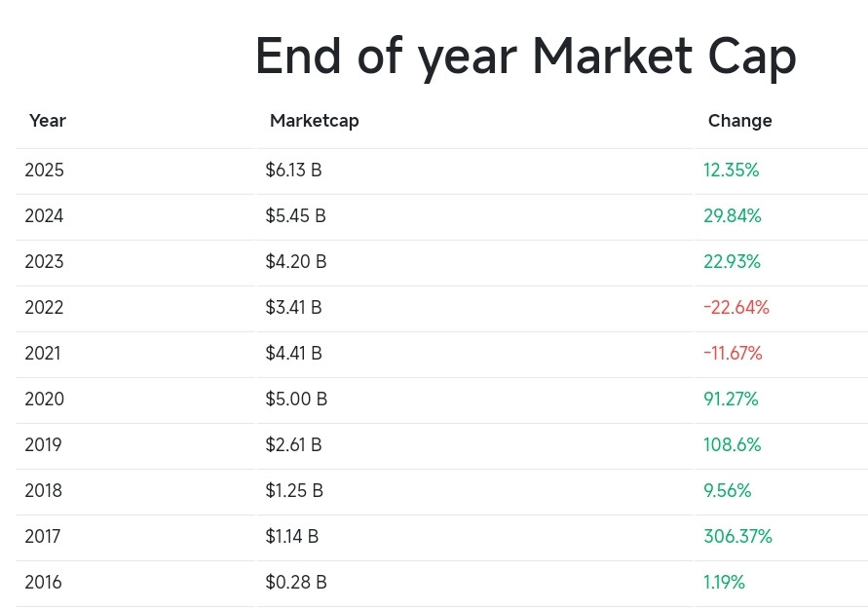The width and height of the screenshot is (868, 610).
Task: Click the 12.35% change value
Action: [732, 170]
